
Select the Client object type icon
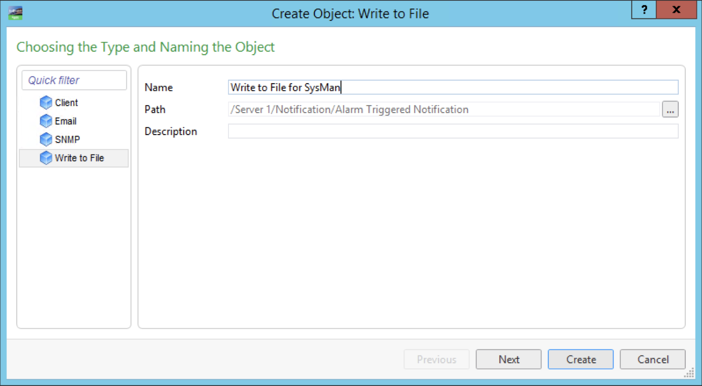pos(46,103)
